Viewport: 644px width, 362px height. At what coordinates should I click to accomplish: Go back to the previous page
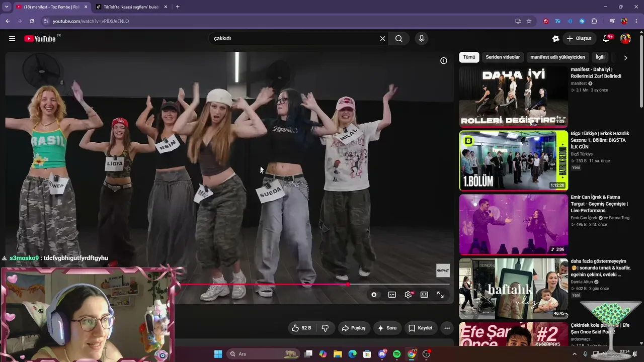(8, 21)
